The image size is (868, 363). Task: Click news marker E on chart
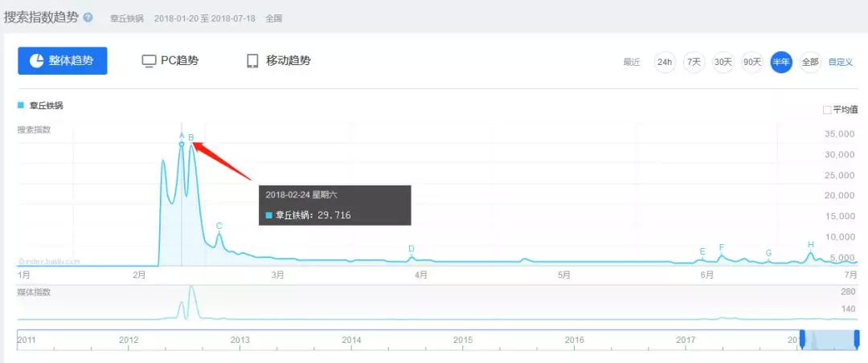(702, 252)
